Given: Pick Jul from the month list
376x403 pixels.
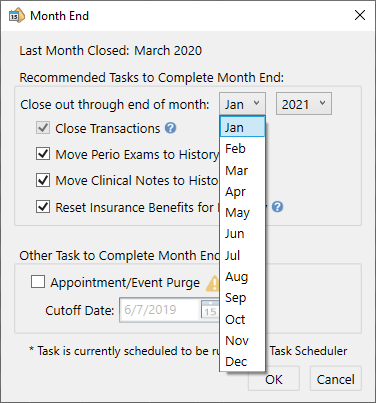Looking at the screenshot, I should point(242,255).
